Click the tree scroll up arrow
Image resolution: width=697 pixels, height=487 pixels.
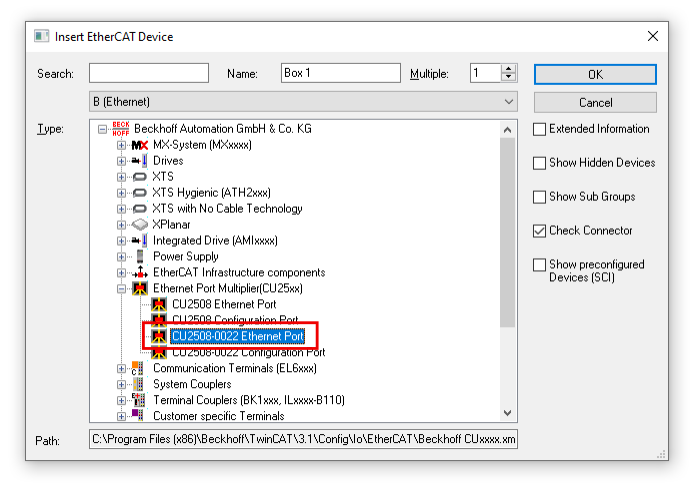[x=507, y=130]
